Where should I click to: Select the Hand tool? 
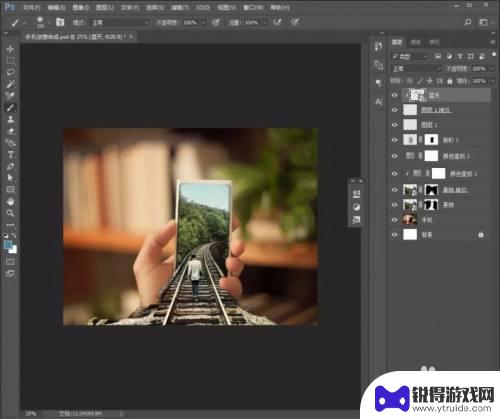click(10, 202)
